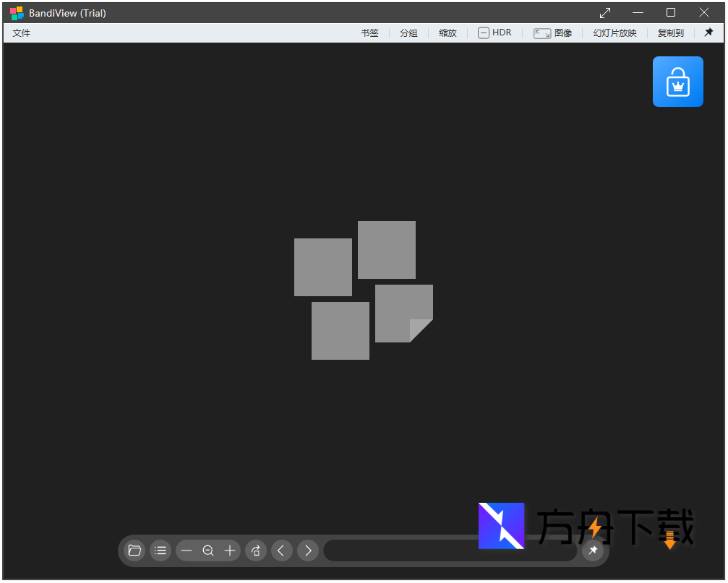Open the 书签 bookmarks menu
This screenshot has height=583, width=728.
pyautogui.click(x=369, y=33)
